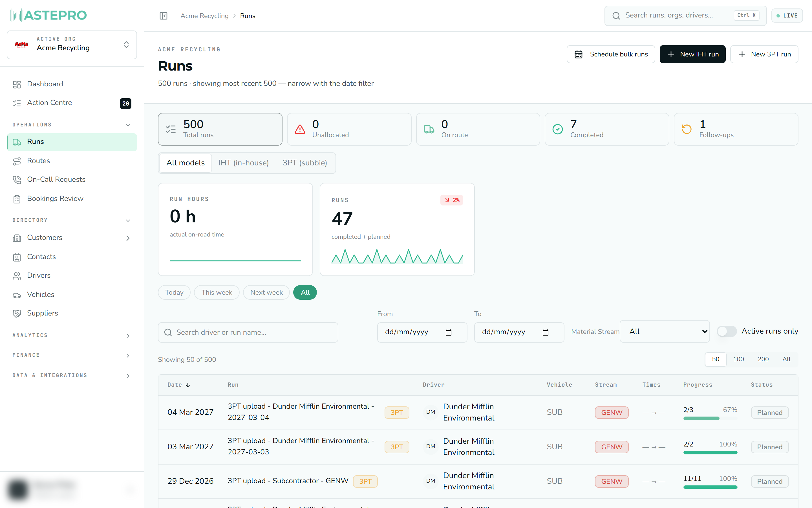Switch to the 3PT (subbie) tab
812x508 pixels.
pyautogui.click(x=305, y=163)
